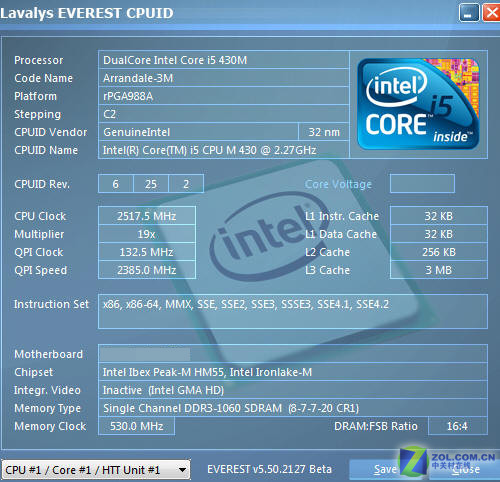The width and height of the screenshot is (500, 482).
Task: Click the Instruction Set label
Action: (x=51, y=304)
